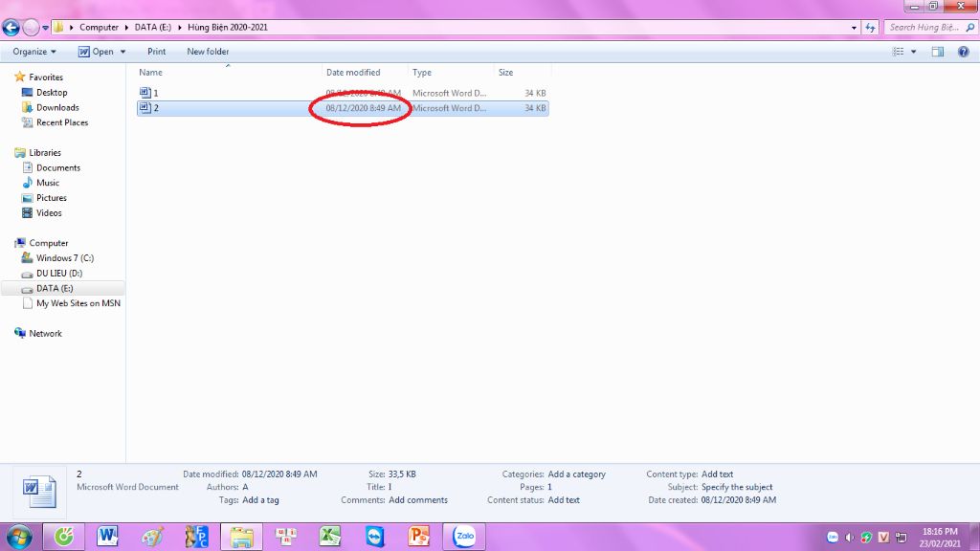The image size is (980, 551).
Task: Open Paint from the taskbar
Action: coord(152,537)
